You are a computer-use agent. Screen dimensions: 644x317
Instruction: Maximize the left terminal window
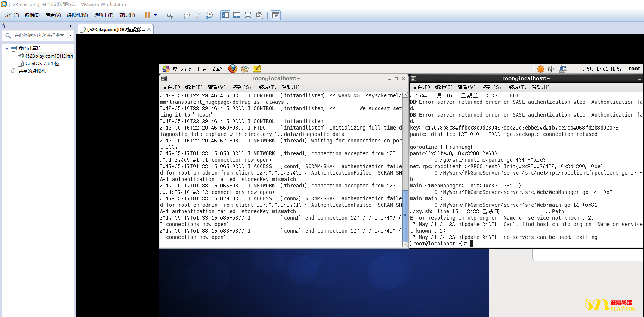tap(396, 78)
